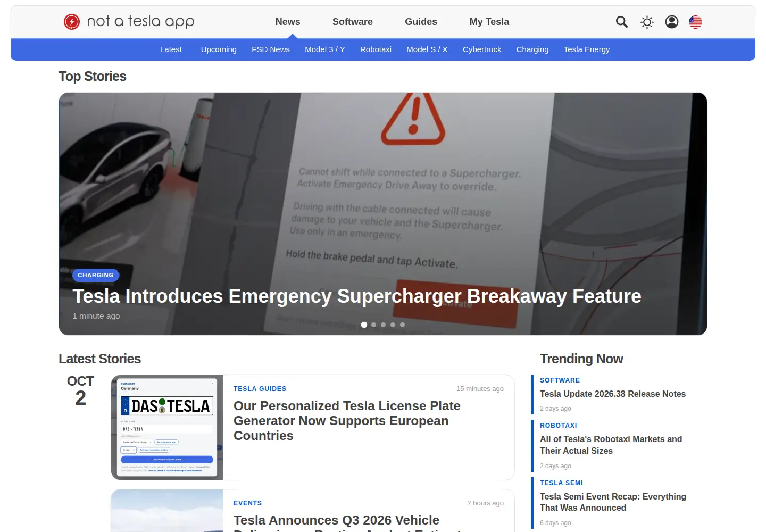The image size is (766, 532).
Task: Open the search magnifier icon
Action: [622, 22]
